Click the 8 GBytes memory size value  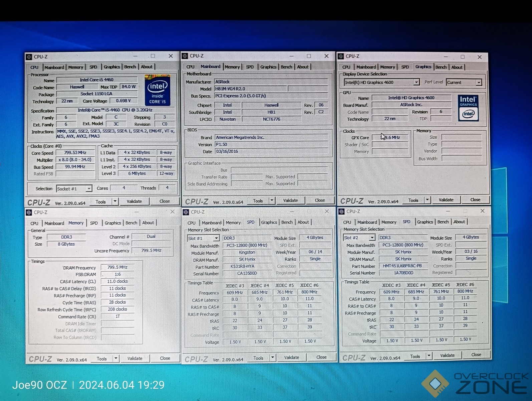coord(66,244)
